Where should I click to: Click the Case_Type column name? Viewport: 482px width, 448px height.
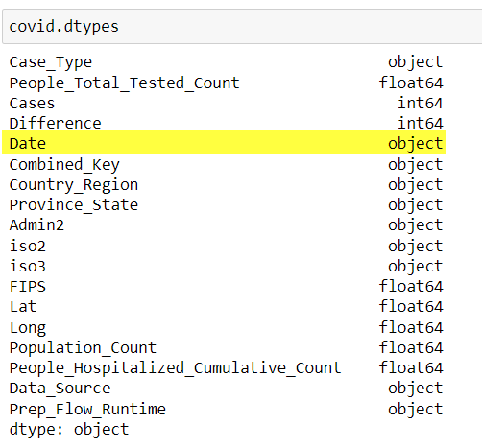[51, 62]
